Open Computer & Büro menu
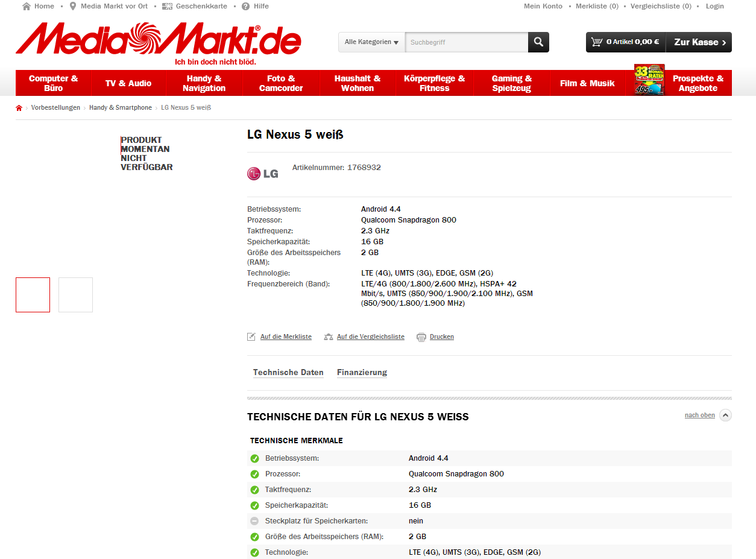Image resolution: width=756 pixels, height=559 pixels. tap(54, 83)
